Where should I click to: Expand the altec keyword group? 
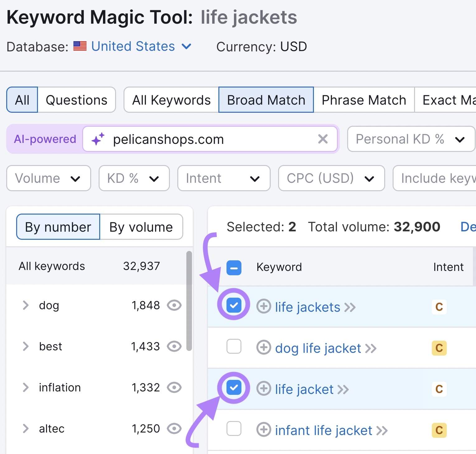click(26, 428)
